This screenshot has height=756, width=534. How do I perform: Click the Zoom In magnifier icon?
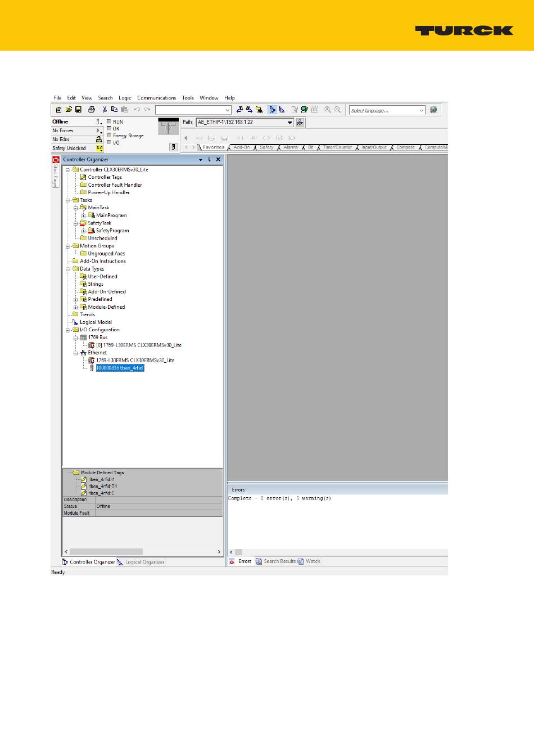point(328,110)
